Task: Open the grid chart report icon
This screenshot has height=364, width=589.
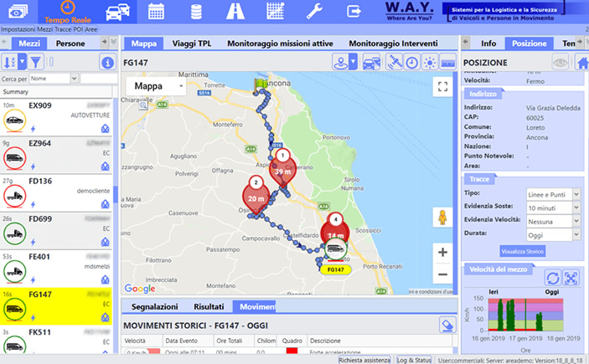Action: [x=276, y=11]
